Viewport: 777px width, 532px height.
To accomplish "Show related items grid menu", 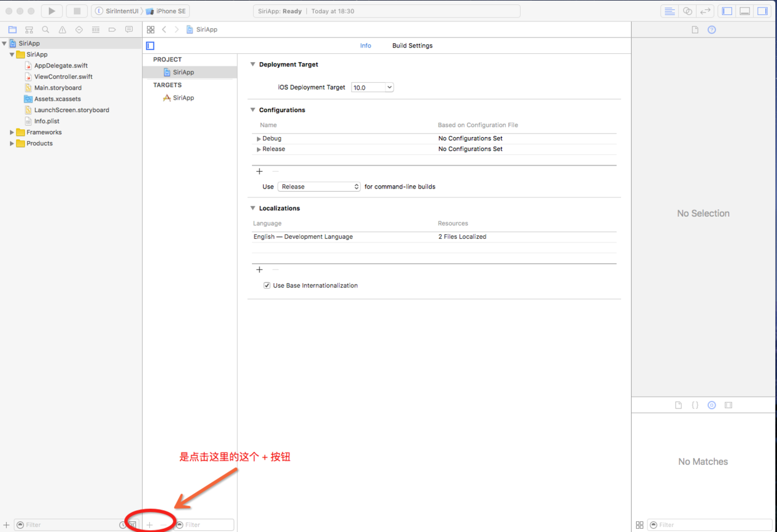I will click(150, 29).
